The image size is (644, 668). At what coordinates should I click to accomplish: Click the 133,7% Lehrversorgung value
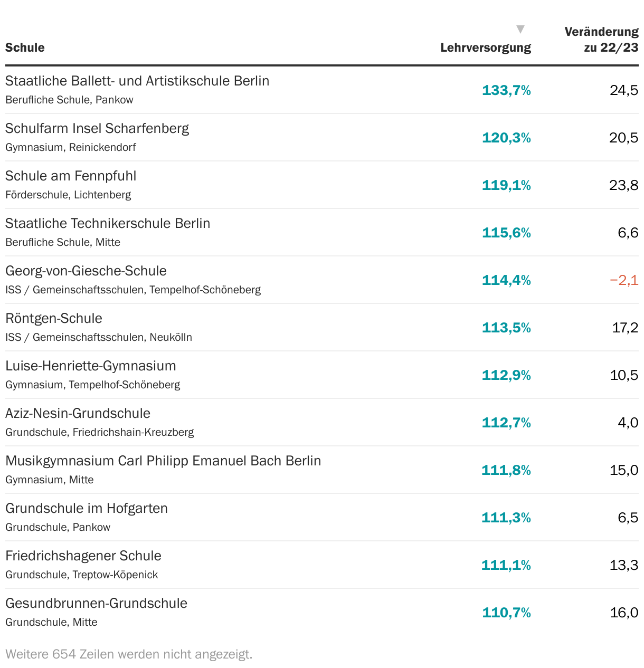point(506,90)
